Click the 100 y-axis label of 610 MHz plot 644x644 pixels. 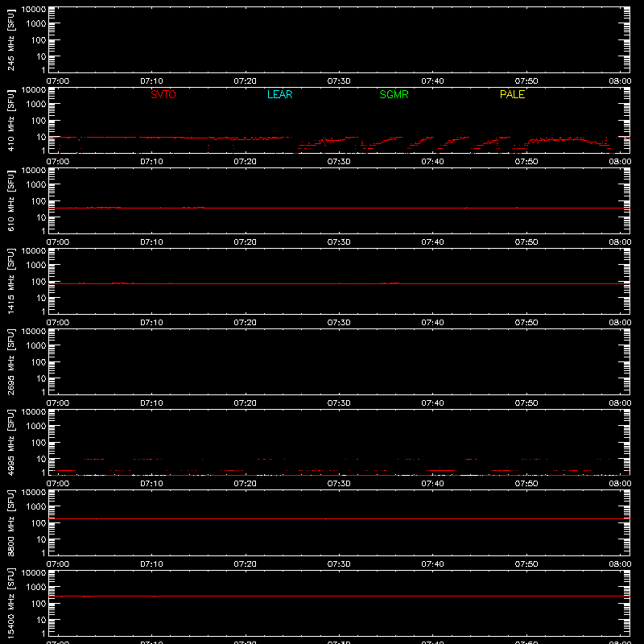coord(39,201)
